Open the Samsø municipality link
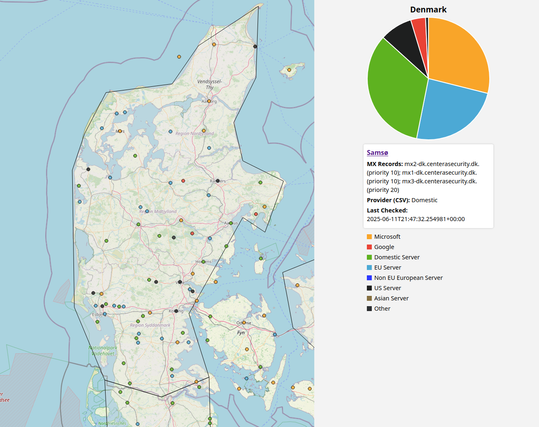This screenshot has height=427, width=539. click(377, 153)
